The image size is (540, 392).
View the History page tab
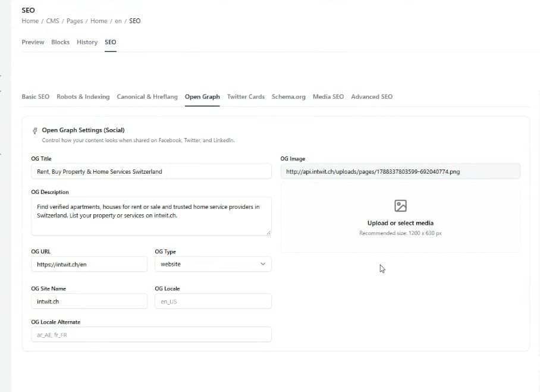point(87,42)
